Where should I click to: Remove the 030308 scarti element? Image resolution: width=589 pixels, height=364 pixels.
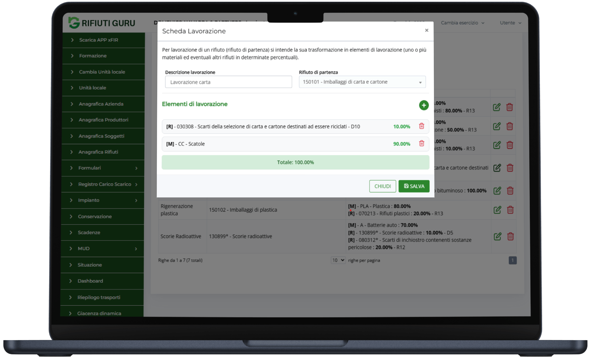(x=422, y=126)
